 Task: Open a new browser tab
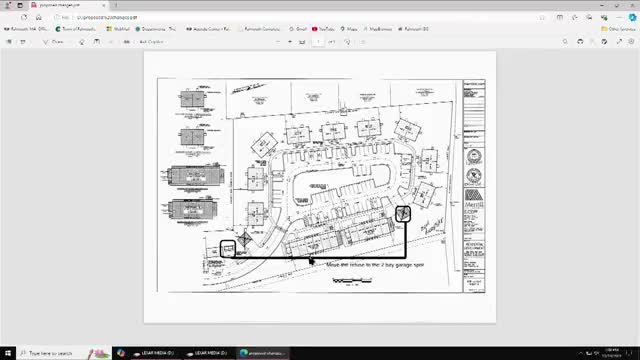pos(116,5)
